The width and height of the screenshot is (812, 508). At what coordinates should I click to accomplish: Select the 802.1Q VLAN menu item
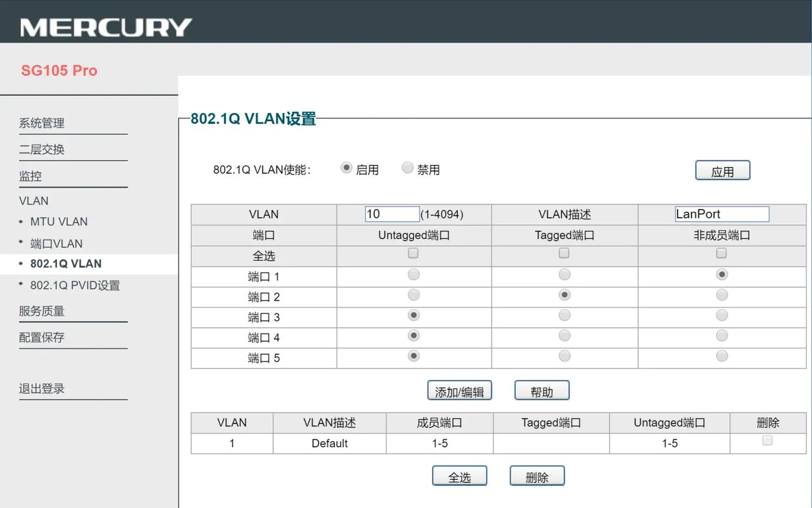[66, 264]
